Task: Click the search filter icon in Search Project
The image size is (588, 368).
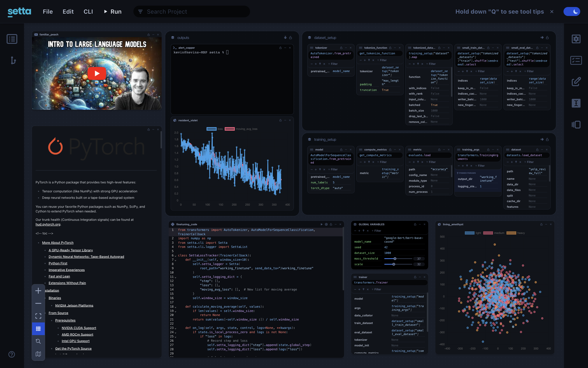Action: 140,11
